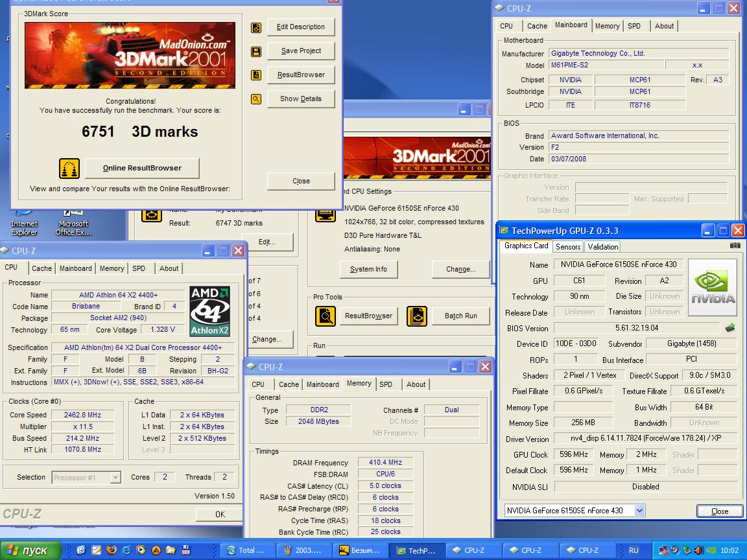The width and height of the screenshot is (747, 560).
Task: Open the Internet Explorer desktop shortcut
Action: pyautogui.click(x=24, y=223)
